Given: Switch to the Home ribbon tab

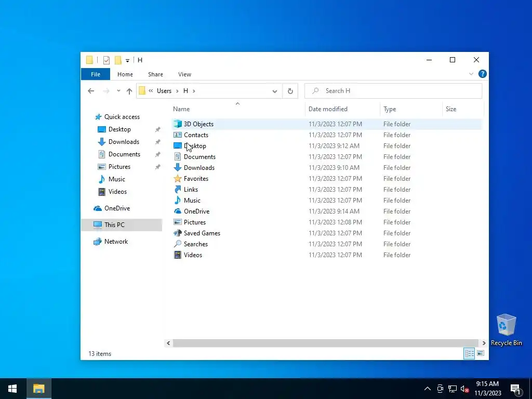Looking at the screenshot, I should [125, 74].
